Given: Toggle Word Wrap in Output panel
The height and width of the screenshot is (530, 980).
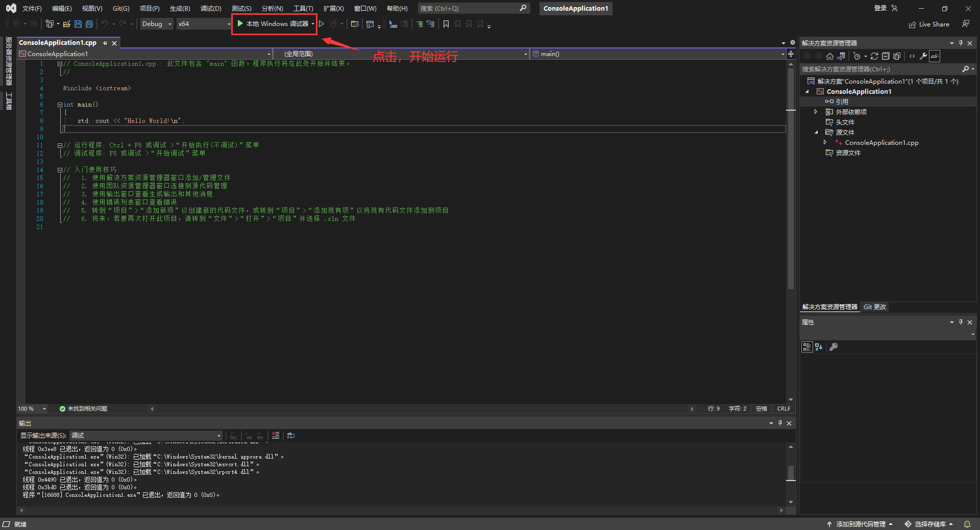Looking at the screenshot, I should (291, 436).
